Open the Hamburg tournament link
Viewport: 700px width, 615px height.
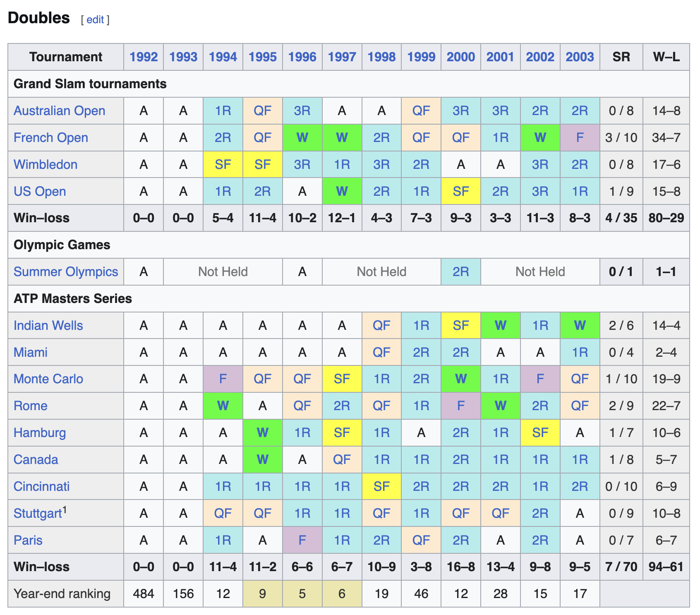(40, 433)
